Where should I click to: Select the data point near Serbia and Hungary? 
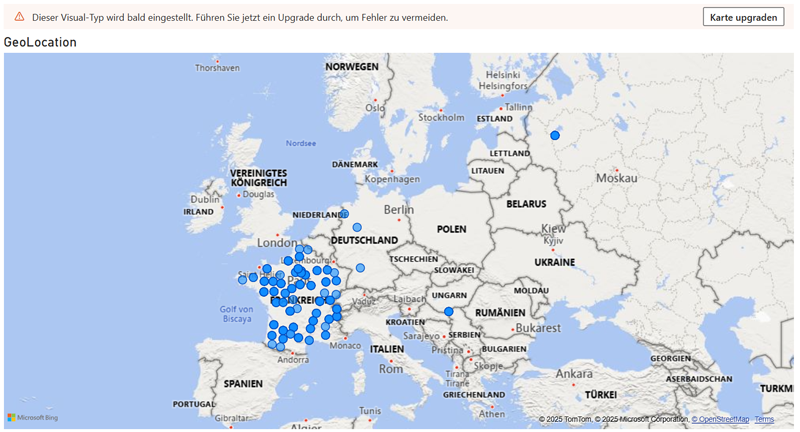click(x=449, y=312)
